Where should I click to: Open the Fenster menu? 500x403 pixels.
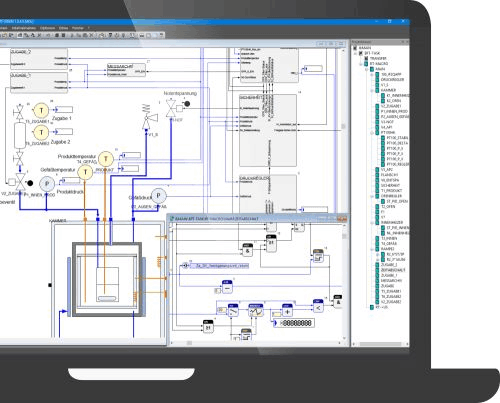coord(78,28)
